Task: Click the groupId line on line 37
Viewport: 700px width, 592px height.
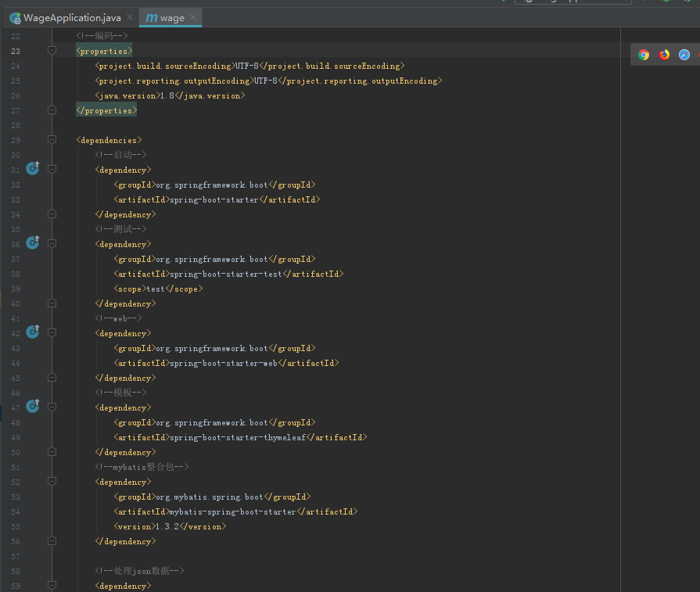Action: tap(214, 259)
